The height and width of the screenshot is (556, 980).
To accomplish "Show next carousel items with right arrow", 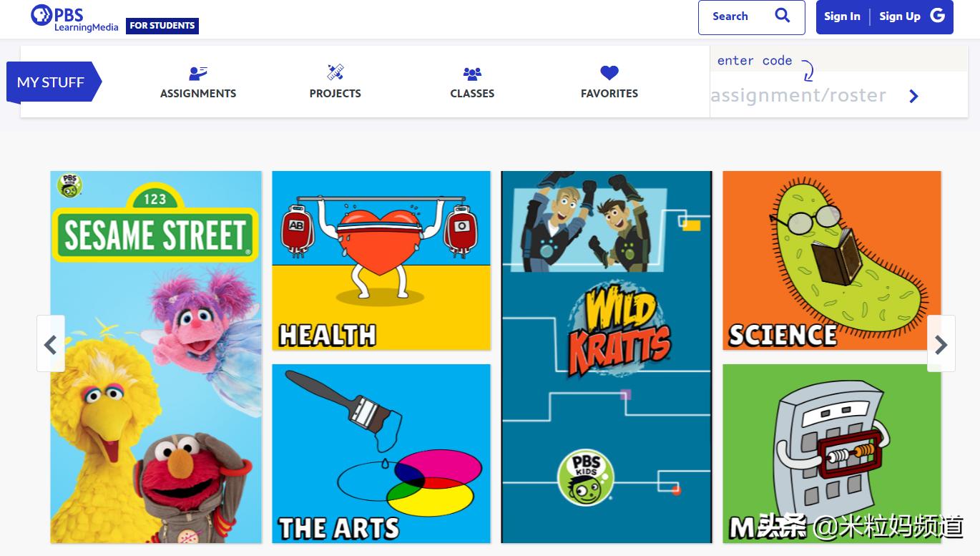I will pos(941,344).
